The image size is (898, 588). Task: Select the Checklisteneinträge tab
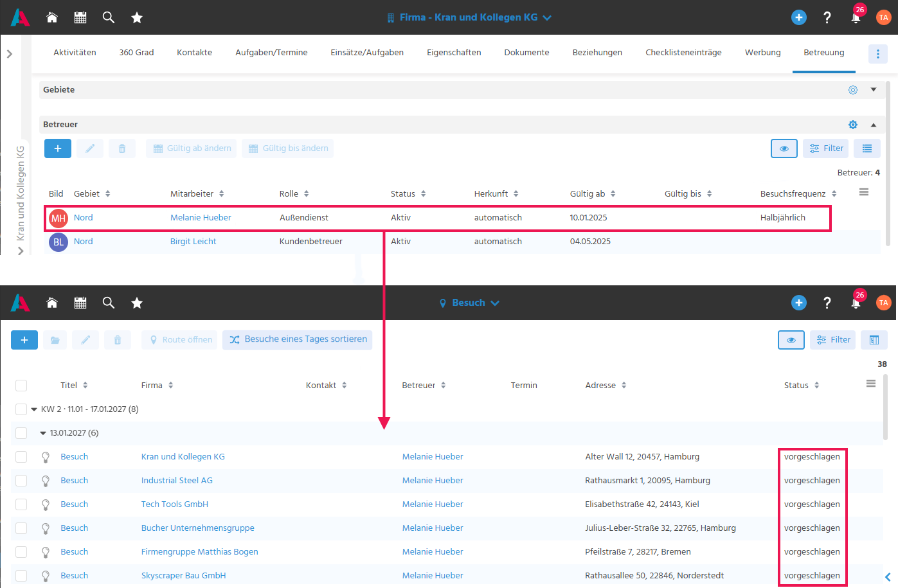pyautogui.click(x=683, y=53)
